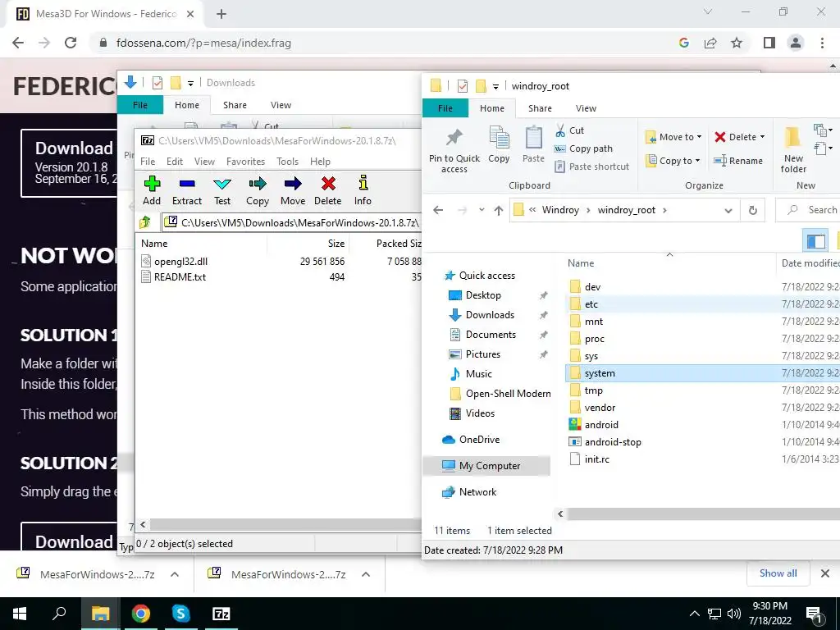Click the properties checkmark in windroy_root title bar
Image resolution: width=840 pixels, height=630 pixels.
coord(463,85)
